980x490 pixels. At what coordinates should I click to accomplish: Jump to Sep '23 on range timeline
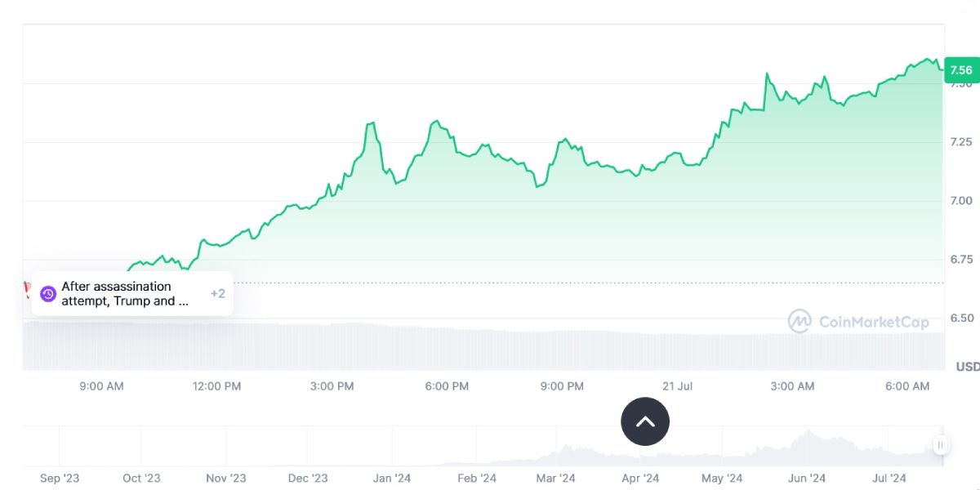point(61,479)
